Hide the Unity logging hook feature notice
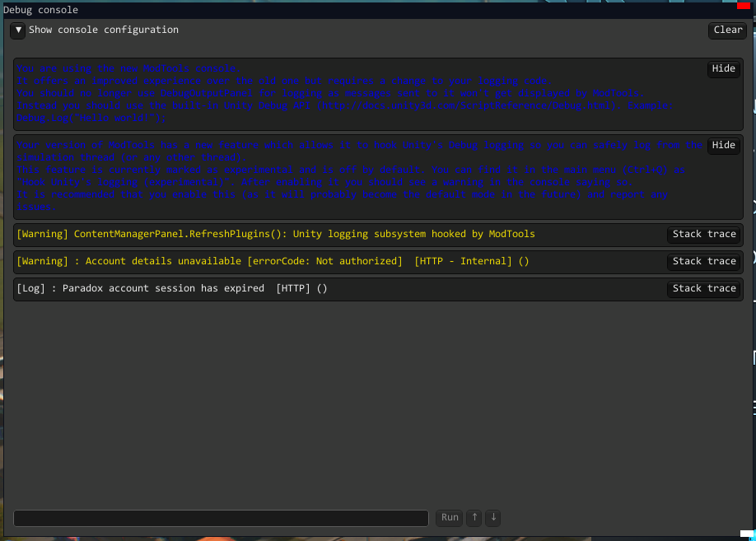756x541 pixels. 723,146
